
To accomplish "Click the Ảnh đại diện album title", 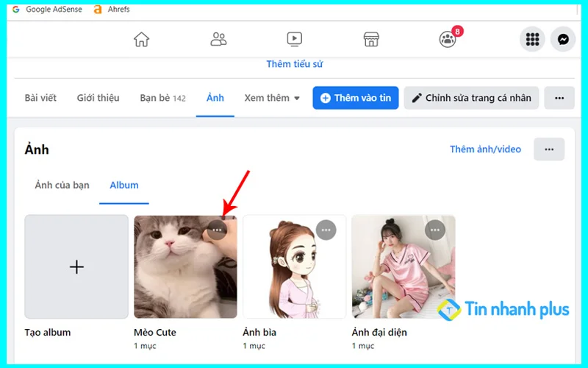I will pos(379,333).
